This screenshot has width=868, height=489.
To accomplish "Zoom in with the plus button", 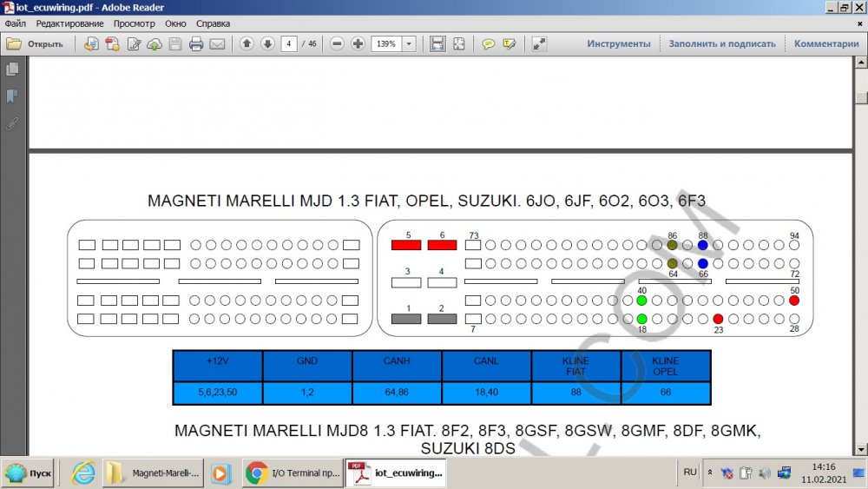I will tap(358, 43).
